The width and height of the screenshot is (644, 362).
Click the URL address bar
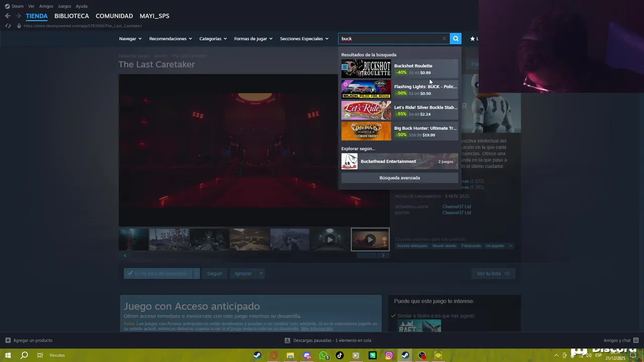(x=83, y=26)
